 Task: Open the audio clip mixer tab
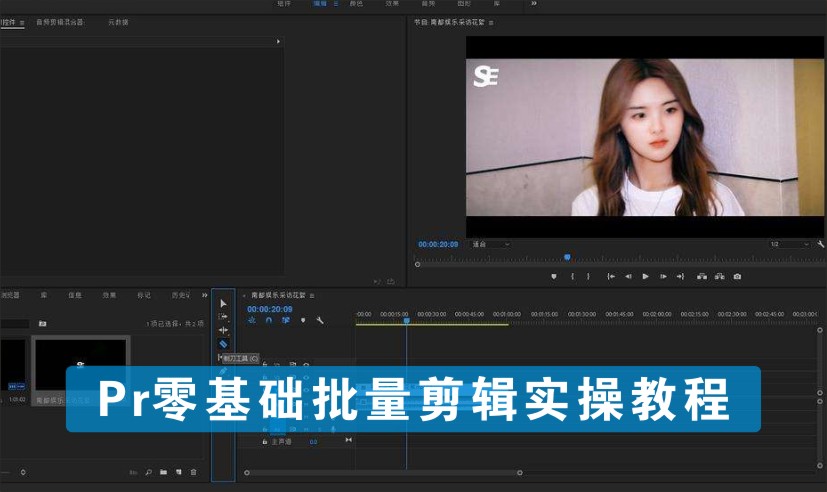[60, 22]
